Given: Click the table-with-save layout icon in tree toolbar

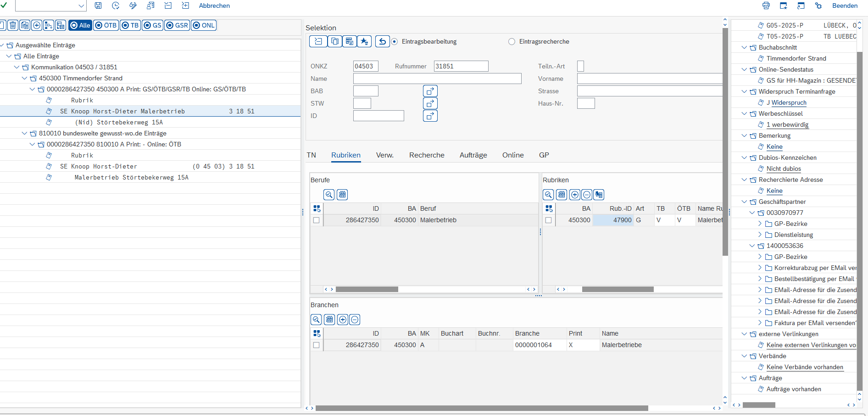Looking at the screenshot, I should [x=61, y=25].
